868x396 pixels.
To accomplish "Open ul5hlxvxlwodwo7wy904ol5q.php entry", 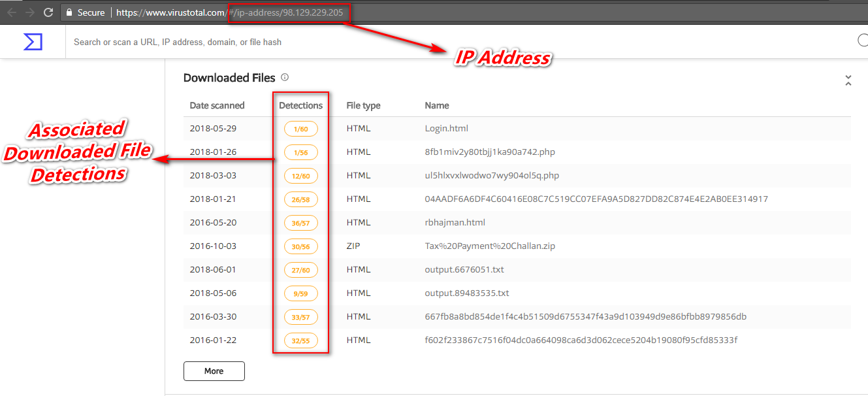I will (x=492, y=176).
